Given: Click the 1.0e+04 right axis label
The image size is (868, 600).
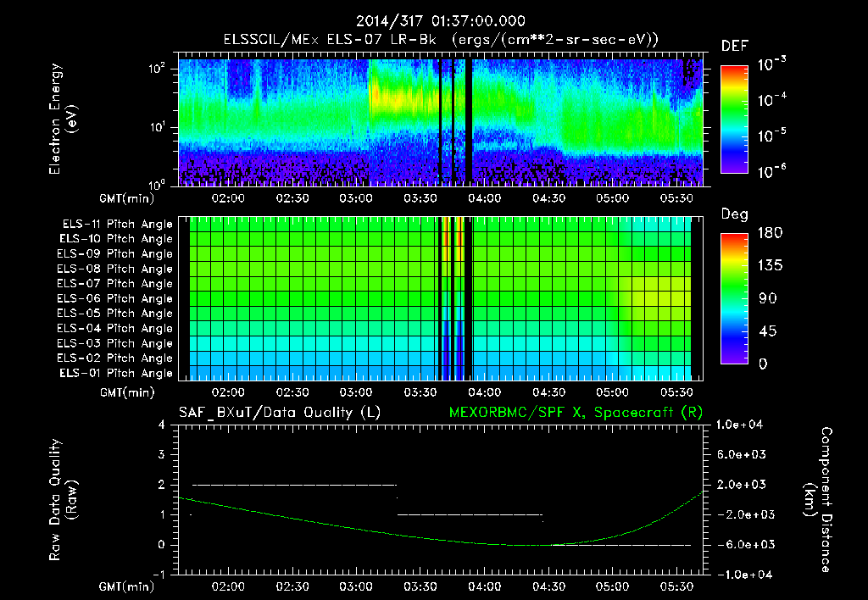Looking at the screenshot, I should pyautogui.click(x=739, y=425).
